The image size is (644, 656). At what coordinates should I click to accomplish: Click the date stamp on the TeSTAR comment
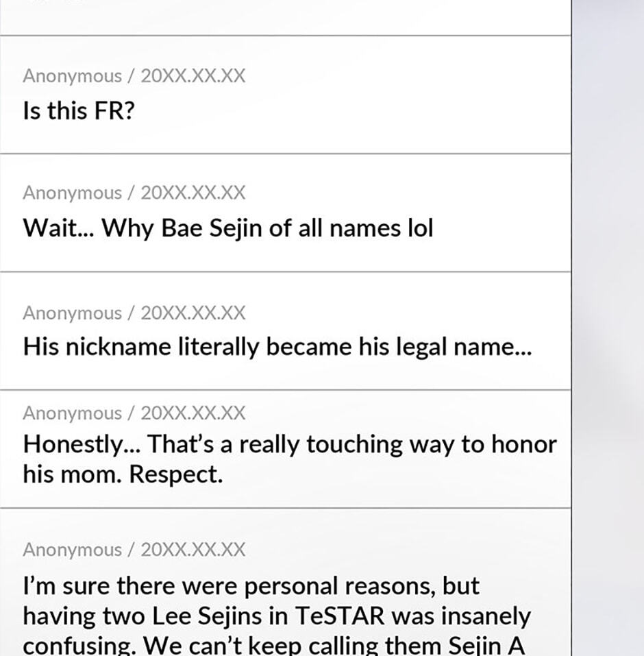[x=193, y=550]
